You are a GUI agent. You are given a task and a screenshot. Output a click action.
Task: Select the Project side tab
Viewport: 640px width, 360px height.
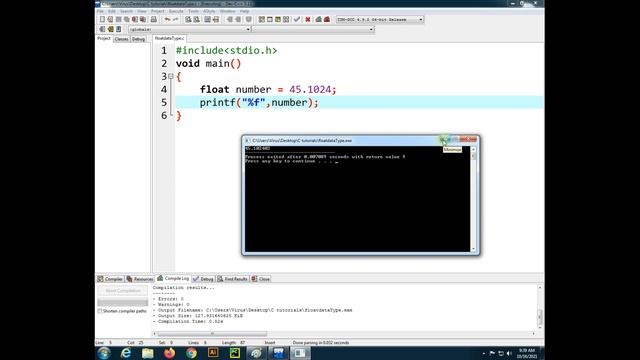[104, 38]
